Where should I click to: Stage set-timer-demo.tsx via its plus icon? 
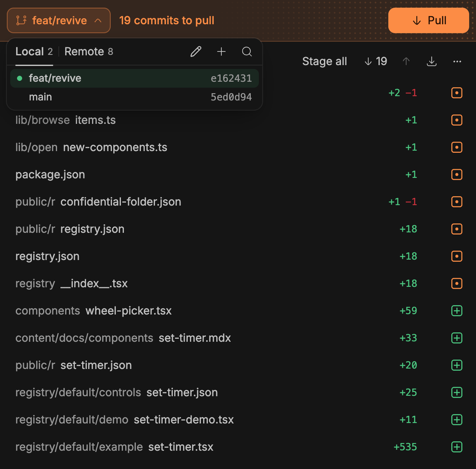point(457,420)
